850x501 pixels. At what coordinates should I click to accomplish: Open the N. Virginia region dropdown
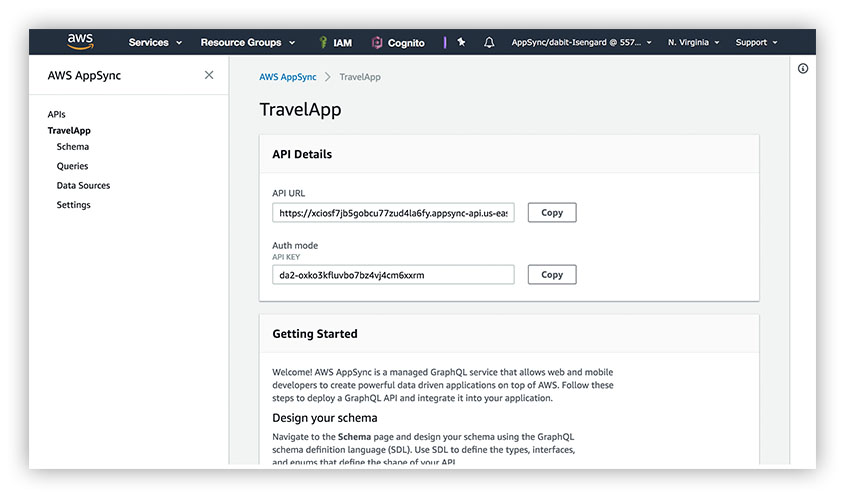[693, 42]
